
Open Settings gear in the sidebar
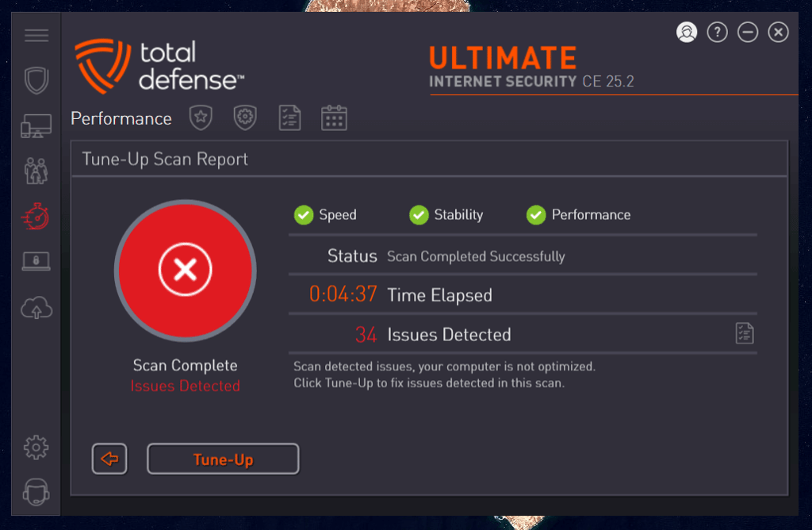coord(36,447)
